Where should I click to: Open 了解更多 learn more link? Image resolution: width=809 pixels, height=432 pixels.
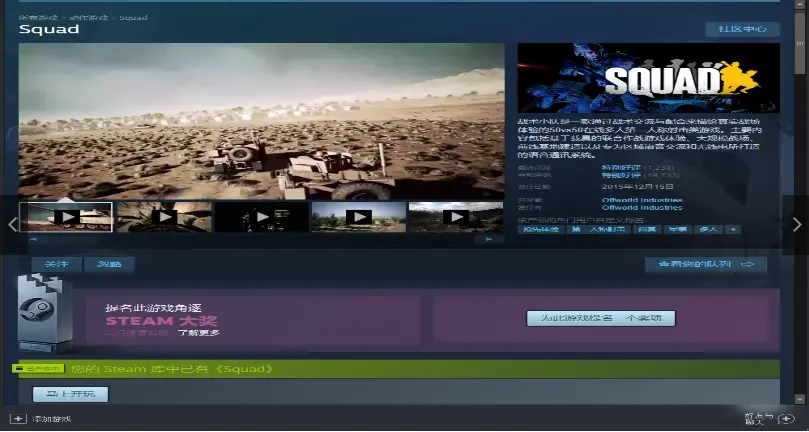click(x=199, y=333)
